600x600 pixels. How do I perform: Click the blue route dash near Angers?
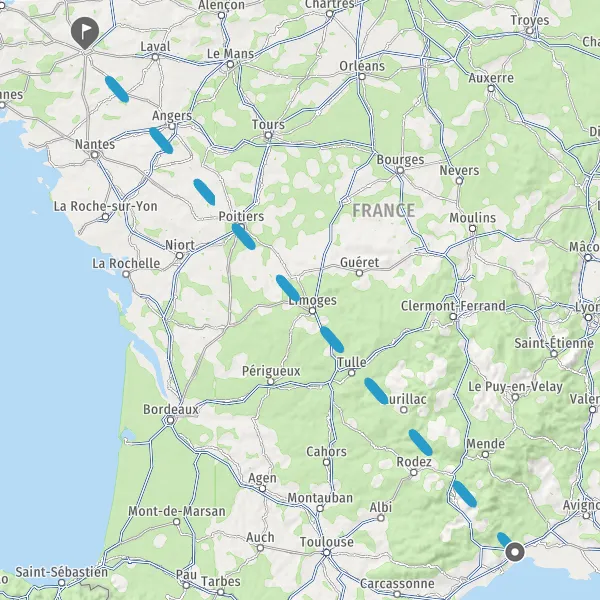[x=161, y=140]
